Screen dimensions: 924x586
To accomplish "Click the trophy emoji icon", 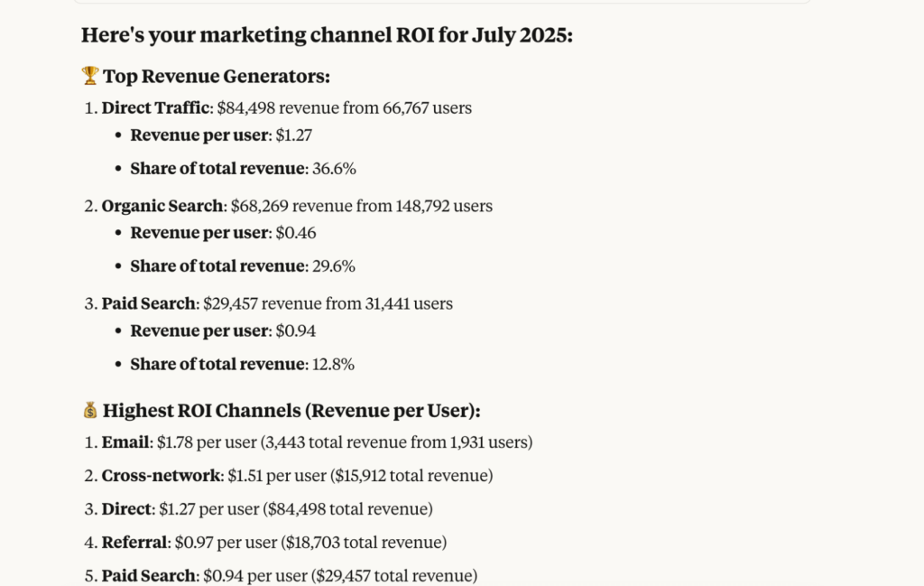I will click(x=89, y=77).
